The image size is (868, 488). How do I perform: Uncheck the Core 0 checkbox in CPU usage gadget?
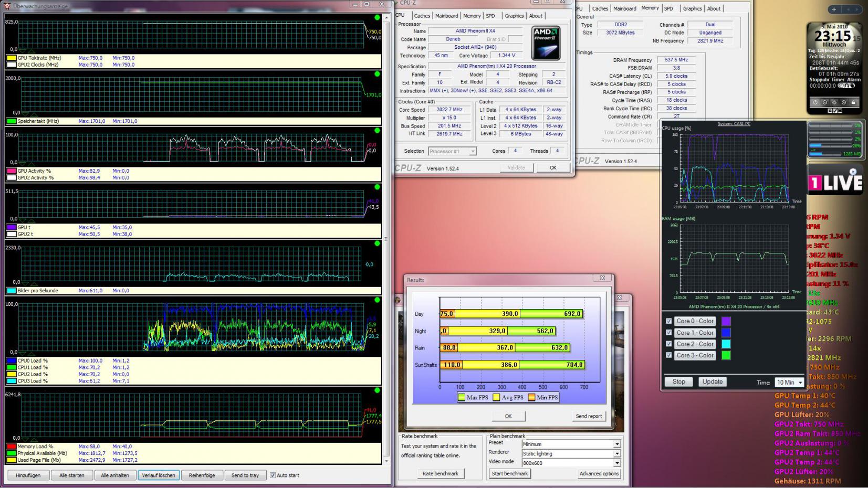point(668,321)
